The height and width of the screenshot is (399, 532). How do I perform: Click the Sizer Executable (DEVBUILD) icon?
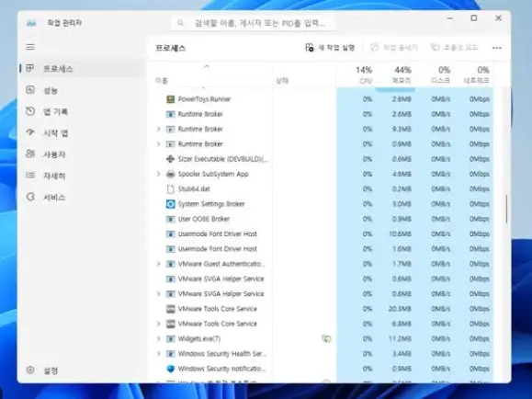[170, 159]
